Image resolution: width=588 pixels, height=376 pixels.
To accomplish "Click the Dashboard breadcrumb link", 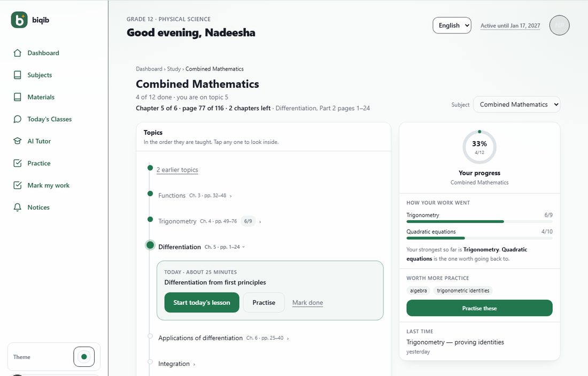I will pyautogui.click(x=149, y=69).
